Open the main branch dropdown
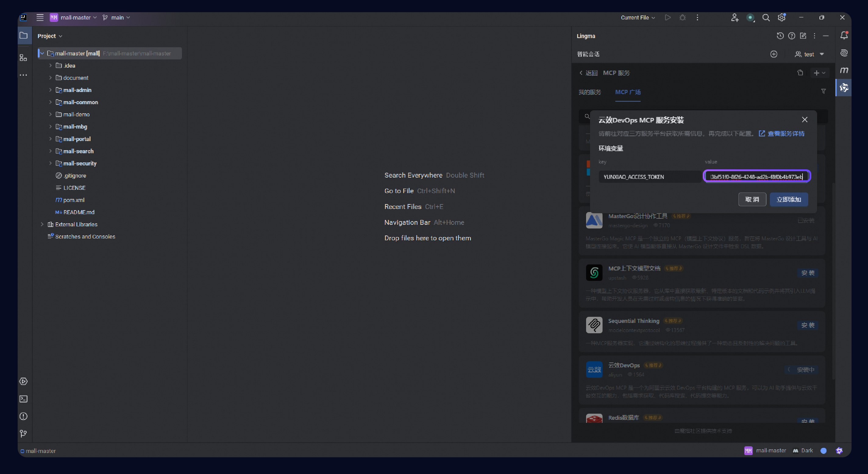Image resolution: width=868 pixels, height=474 pixels. click(116, 18)
